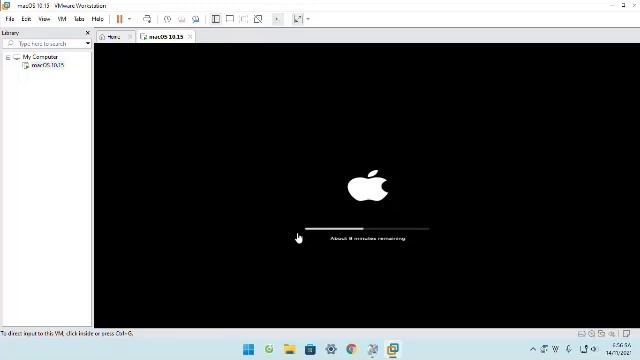Image resolution: width=640 pixels, height=360 pixels.
Task: Open the View menu
Action: [44, 19]
